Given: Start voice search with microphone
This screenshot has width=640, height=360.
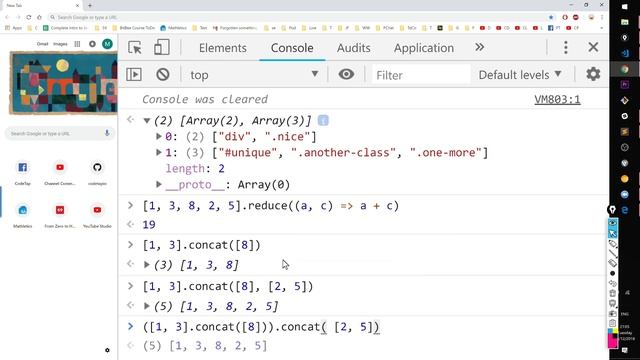Looking at the screenshot, I should tap(107, 133).
